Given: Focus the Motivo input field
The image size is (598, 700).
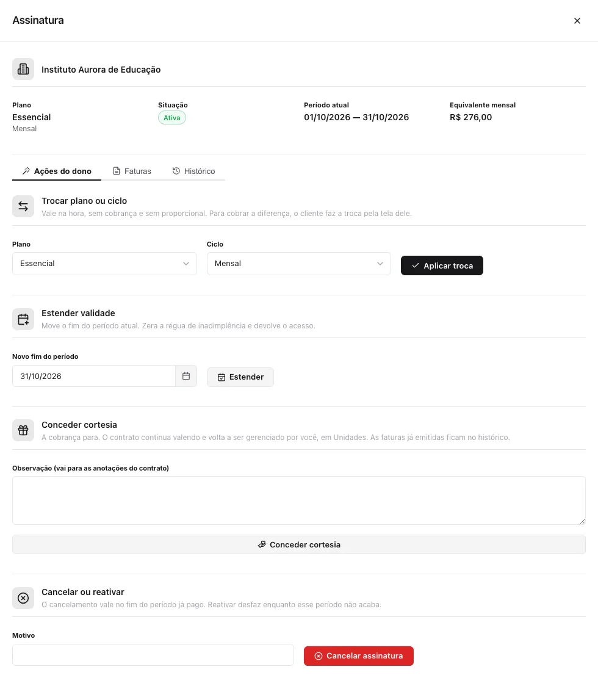Looking at the screenshot, I should coord(153,655).
